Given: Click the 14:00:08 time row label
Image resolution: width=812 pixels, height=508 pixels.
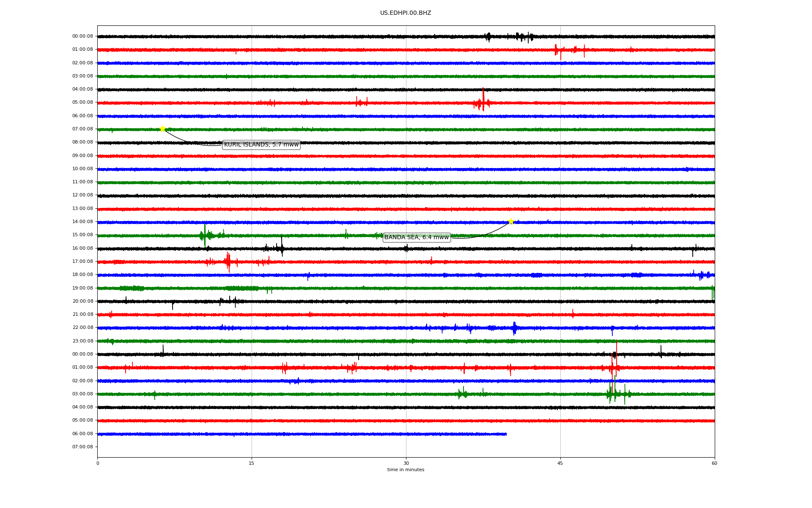Looking at the screenshot, I should (x=82, y=222).
